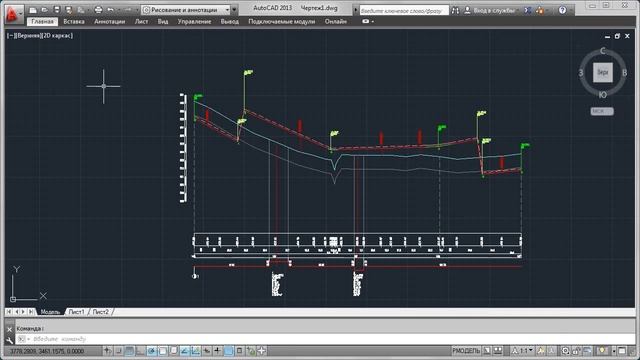Toggle Object Snap Tracking in status bar
Image resolution: width=640 pixels, height=360 pixels.
click(x=185, y=351)
